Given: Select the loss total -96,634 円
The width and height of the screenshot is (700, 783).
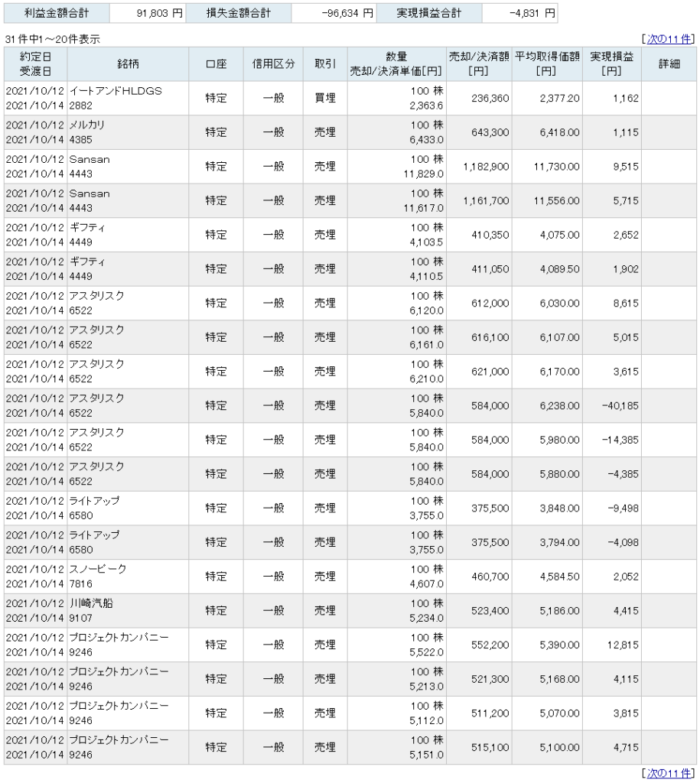Looking at the screenshot, I should coord(348,14).
